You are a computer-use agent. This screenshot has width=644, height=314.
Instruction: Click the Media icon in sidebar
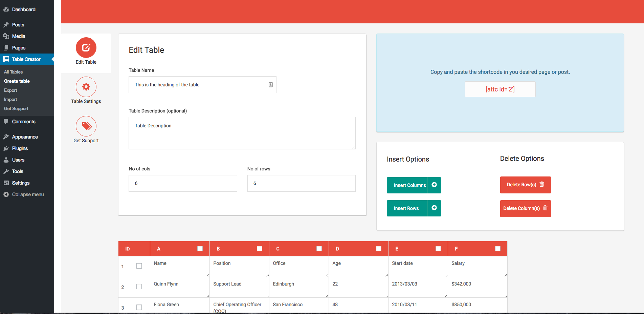6,36
